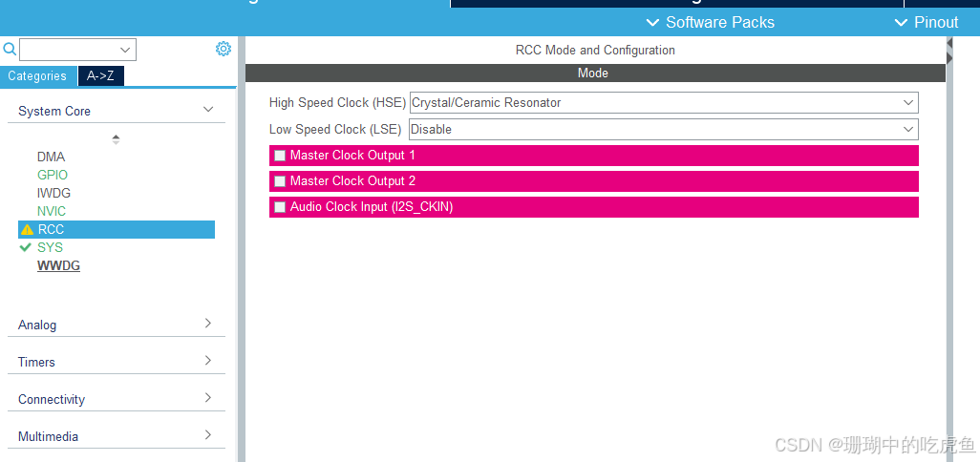Switch to the A->Z tab
This screenshot has height=462, width=980.
coord(100,76)
